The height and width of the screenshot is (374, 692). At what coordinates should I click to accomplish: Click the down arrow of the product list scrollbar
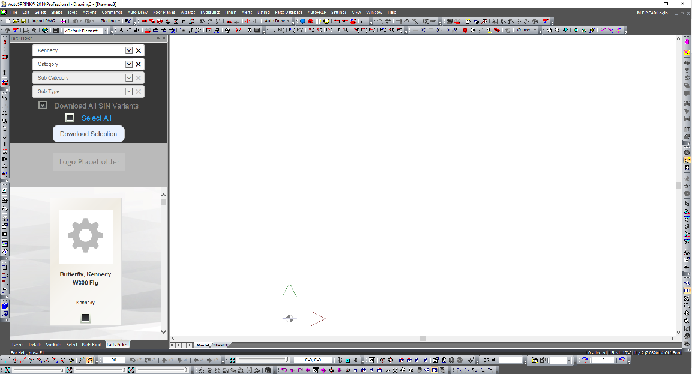coord(163,332)
